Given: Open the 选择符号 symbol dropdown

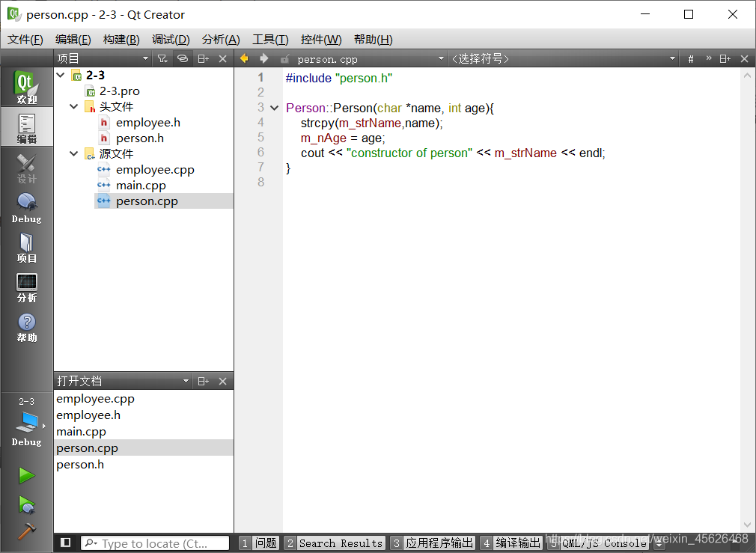Looking at the screenshot, I should tap(563, 59).
